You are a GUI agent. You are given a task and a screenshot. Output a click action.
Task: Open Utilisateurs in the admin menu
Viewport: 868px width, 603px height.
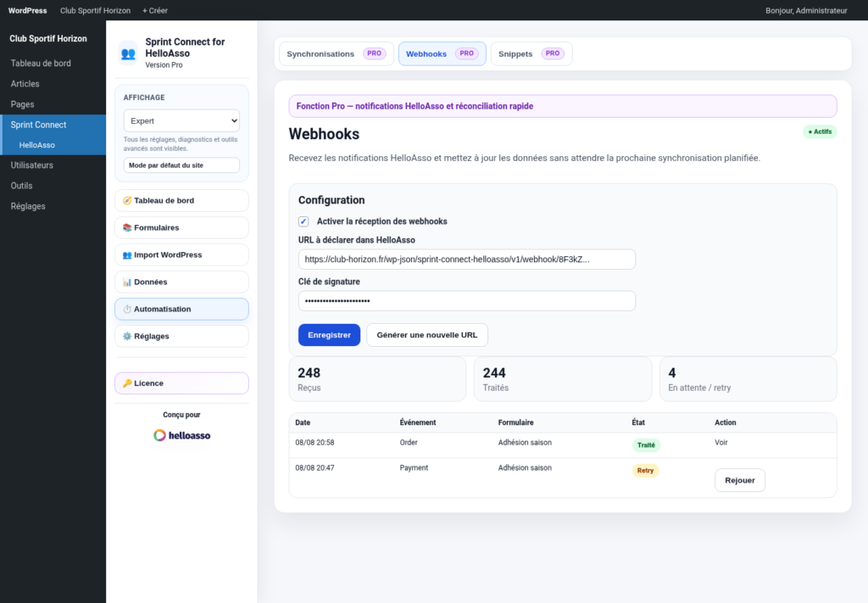(x=53, y=165)
